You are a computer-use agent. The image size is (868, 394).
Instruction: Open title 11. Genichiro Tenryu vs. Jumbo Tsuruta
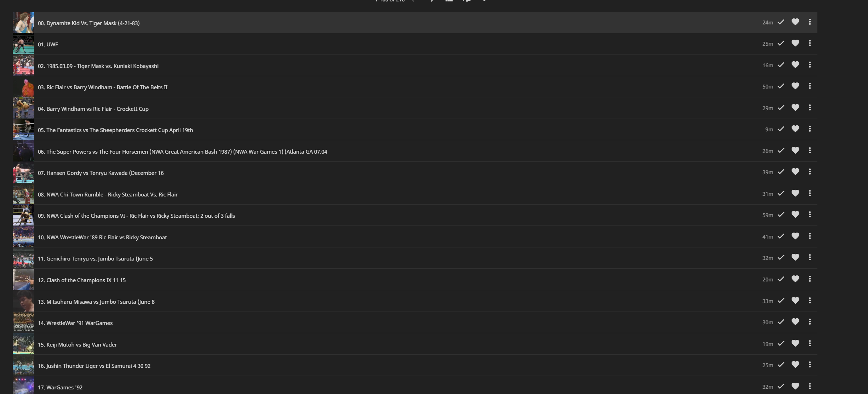click(x=95, y=259)
